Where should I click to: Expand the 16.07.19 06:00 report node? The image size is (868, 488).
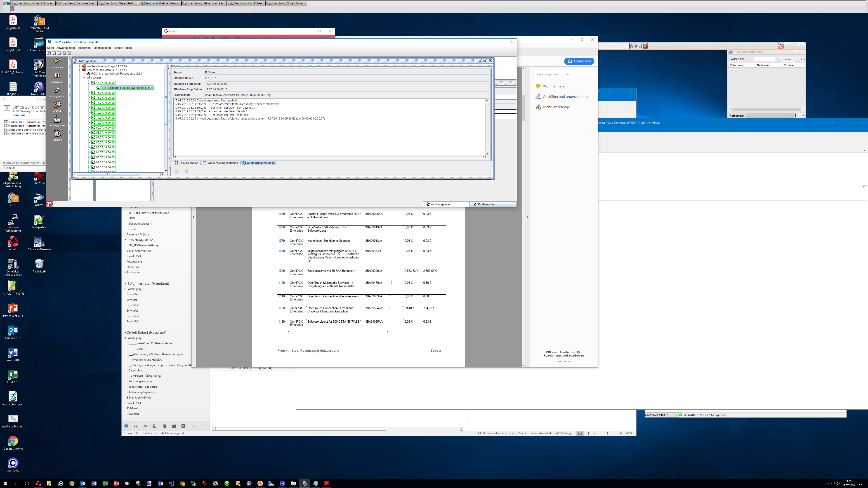pos(89,93)
